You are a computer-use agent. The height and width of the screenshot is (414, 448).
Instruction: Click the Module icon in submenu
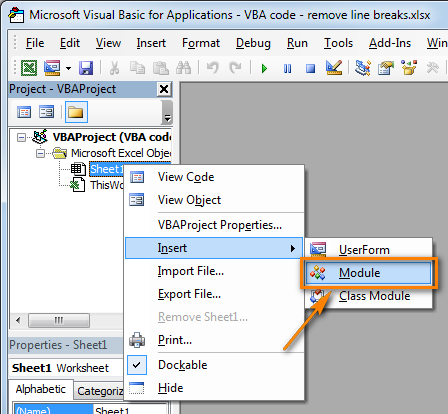pos(318,273)
